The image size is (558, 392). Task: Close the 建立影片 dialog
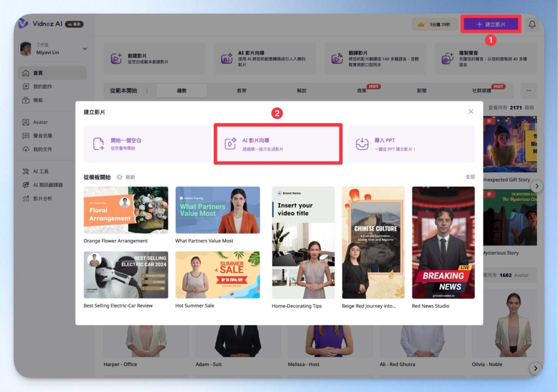(471, 112)
